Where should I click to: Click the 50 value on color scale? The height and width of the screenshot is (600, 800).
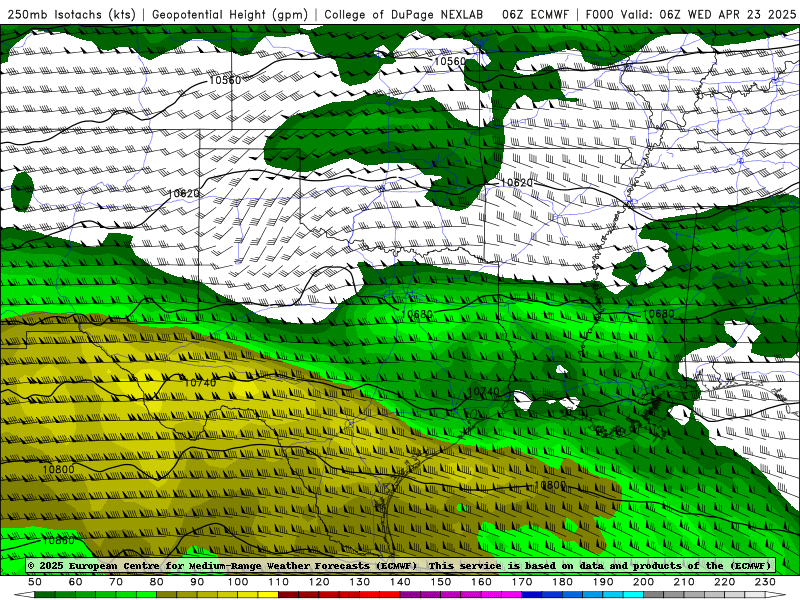point(35,582)
